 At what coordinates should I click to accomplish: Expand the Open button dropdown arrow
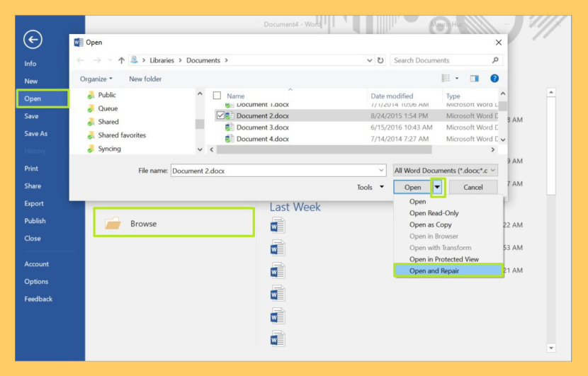click(438, 188)
